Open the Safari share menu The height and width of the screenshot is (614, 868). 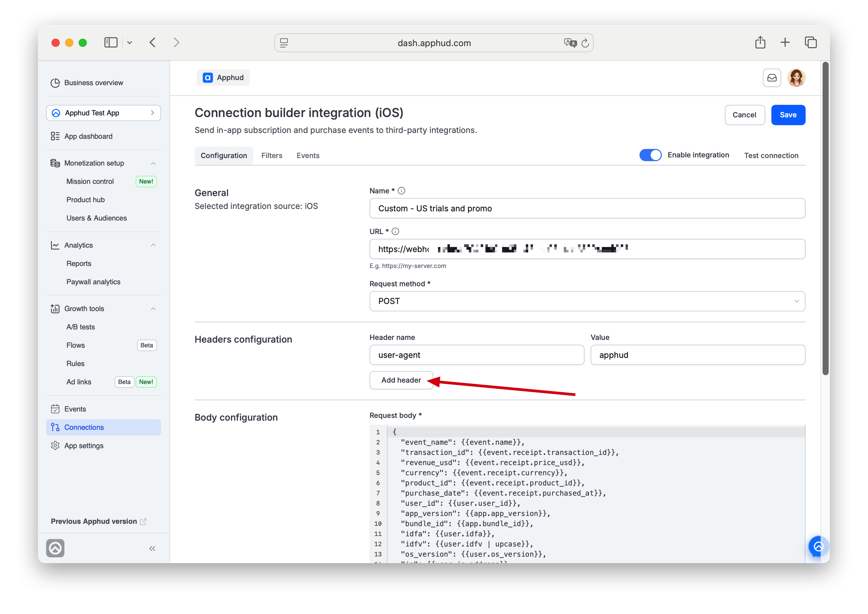pyautogui.click(x=760, y=42)
